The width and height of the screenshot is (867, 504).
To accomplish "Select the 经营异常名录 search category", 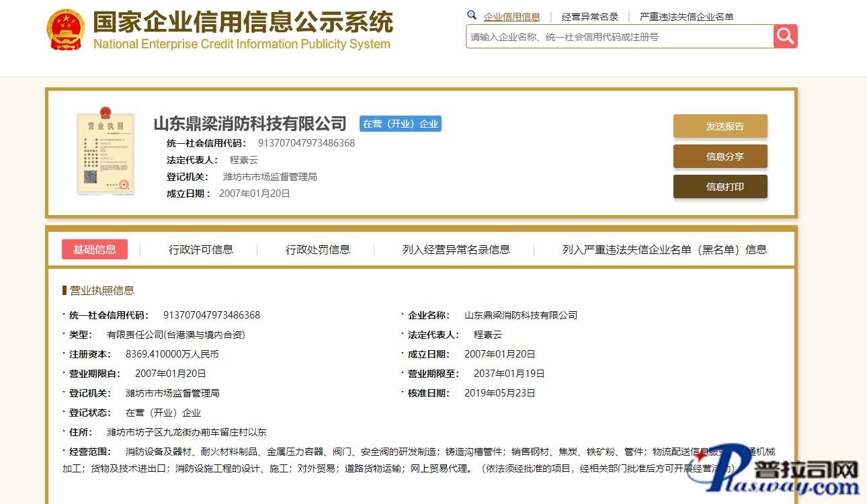I will point(589,17).
